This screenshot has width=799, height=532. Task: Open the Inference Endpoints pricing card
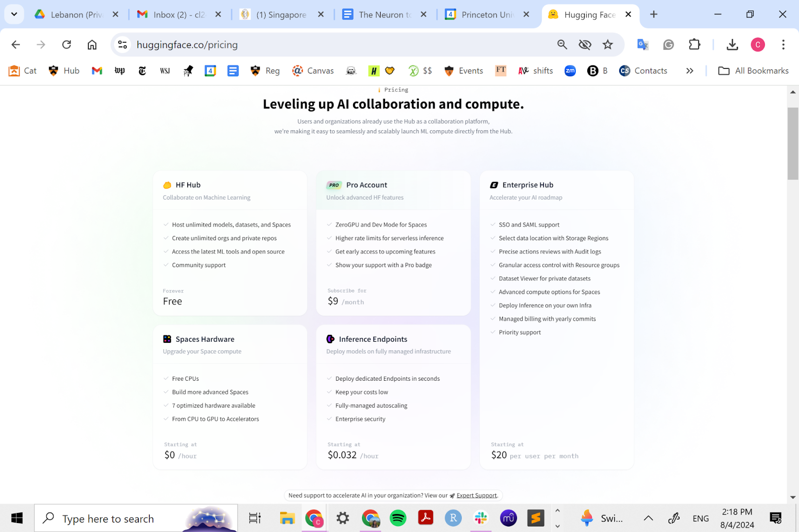pos(394,397)
